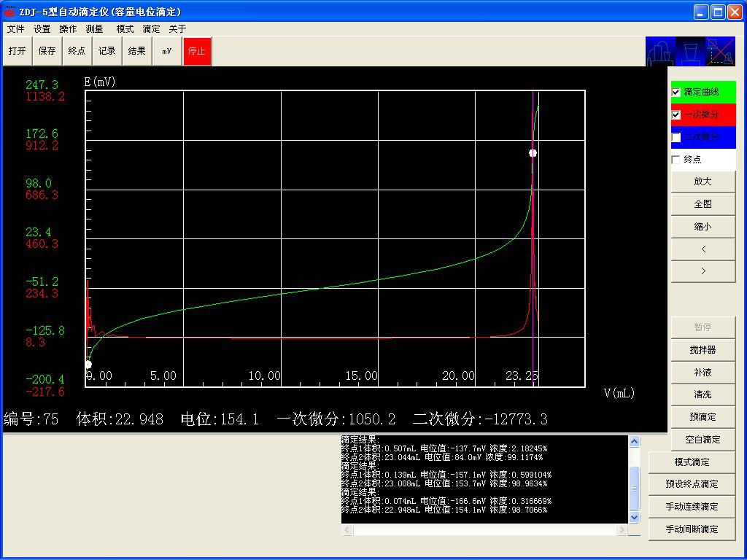Open the 文件 menu
Viewport: 747px width, 560px height.
coord(15,29)
